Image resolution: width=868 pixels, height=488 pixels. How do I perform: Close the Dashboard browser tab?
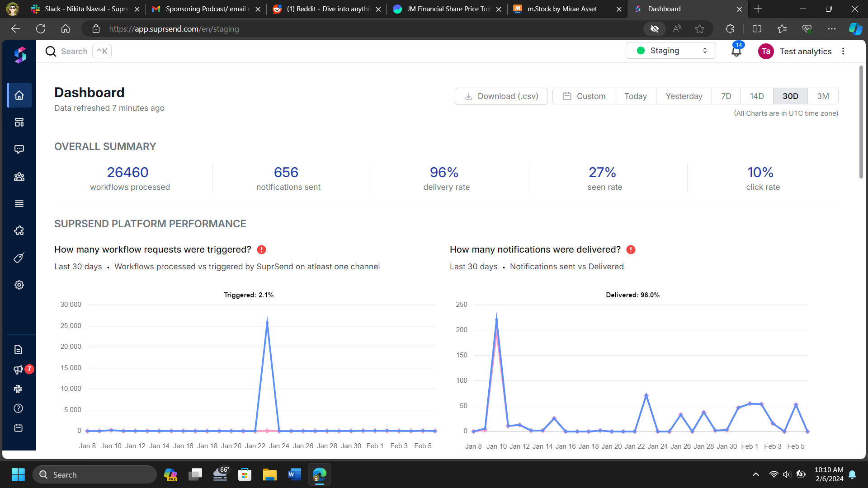pos(739,9)
